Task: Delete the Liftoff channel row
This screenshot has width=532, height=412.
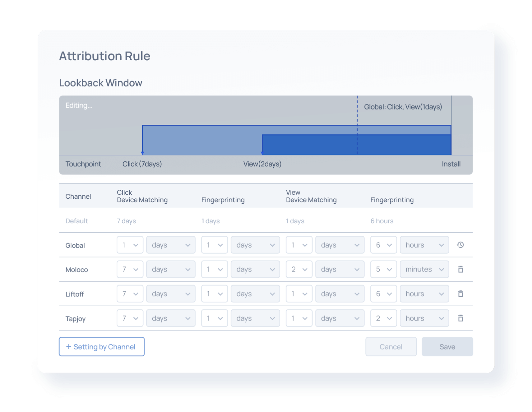Action: tap(461, 294)
